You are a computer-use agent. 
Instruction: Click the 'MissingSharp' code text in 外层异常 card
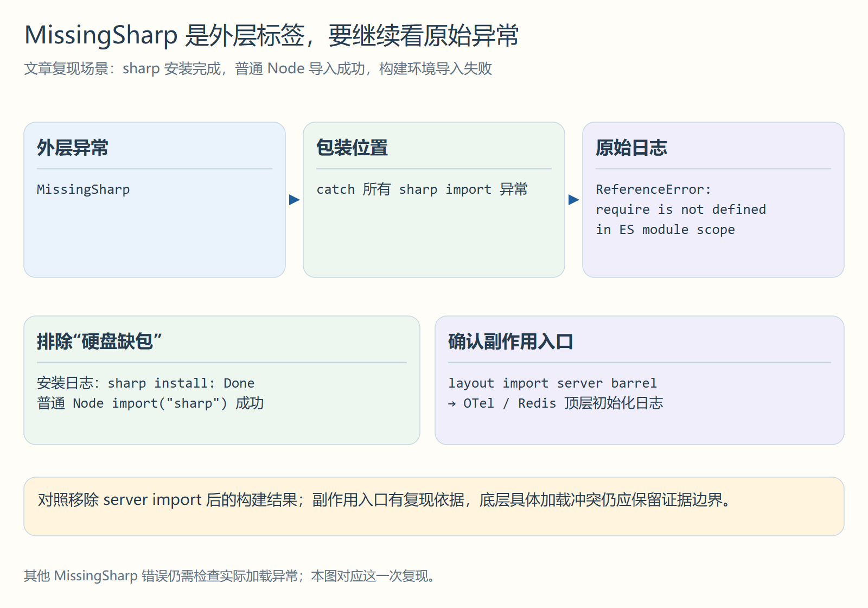pyautogui.click(x=84, y=189)
